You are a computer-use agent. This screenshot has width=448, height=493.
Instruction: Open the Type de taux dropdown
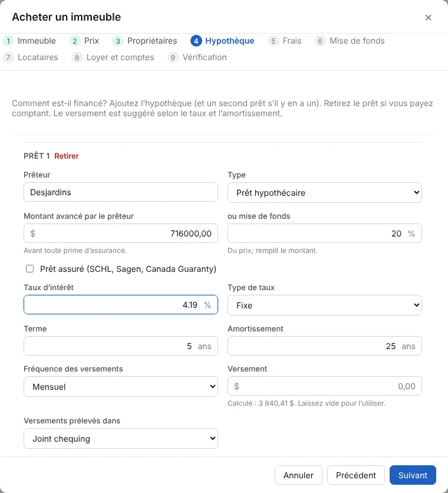click(324, 305)
